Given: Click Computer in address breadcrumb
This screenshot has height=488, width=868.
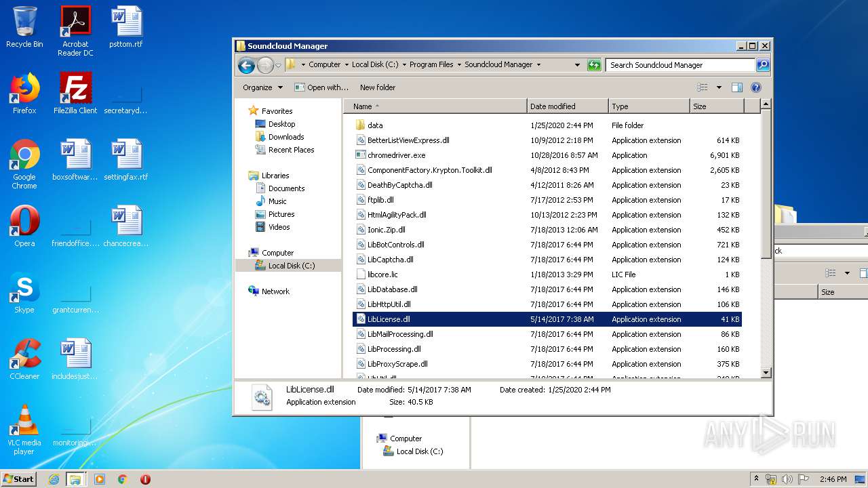Looking at the screenshot, I should point(325,65).
